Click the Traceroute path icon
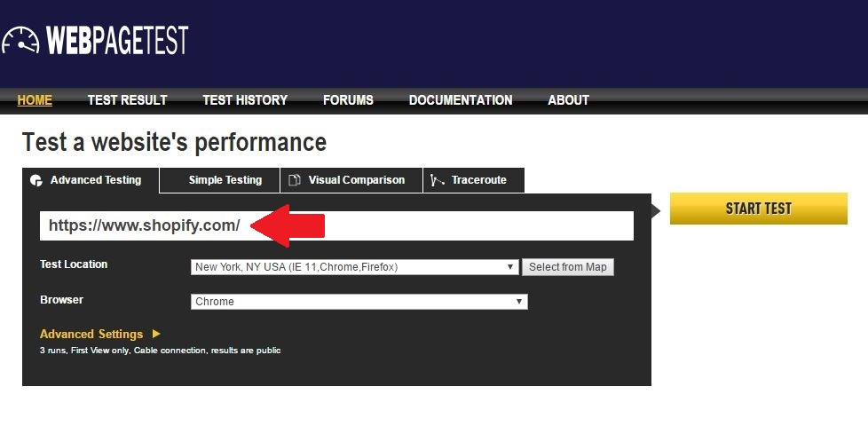Screen dimensions: 868x434 (438, 180)
